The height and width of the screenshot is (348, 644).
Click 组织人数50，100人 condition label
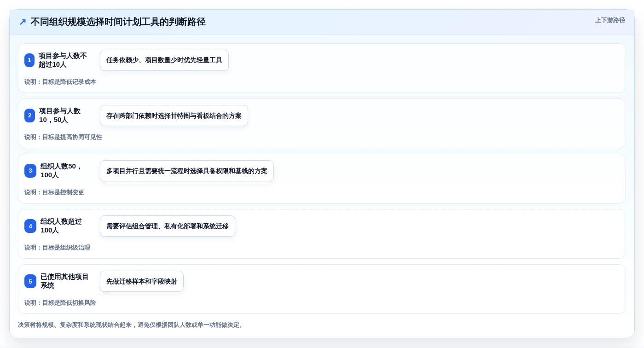click(x=61, y=171)
